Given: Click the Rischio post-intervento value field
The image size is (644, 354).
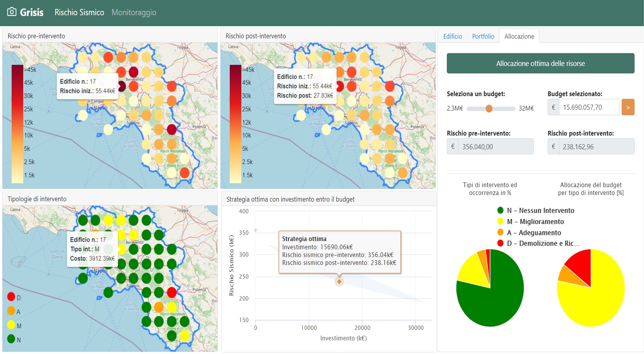Looking at the screenshot, I should (x=596, y=147).
